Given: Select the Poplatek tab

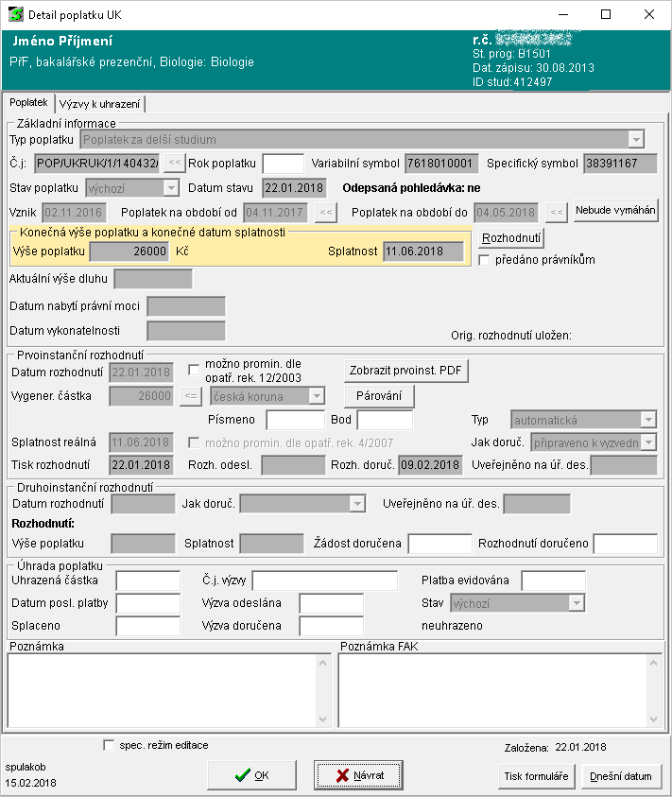Looking at the screenshot, I should tap(27, 102).
